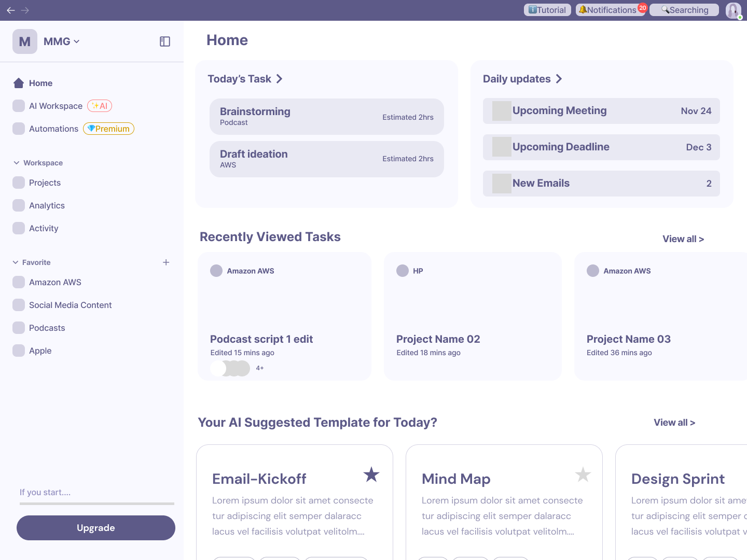Click the Premium badge
This screenshot has height=560, width=747.
pyautogui.click(x=108, y=129)
